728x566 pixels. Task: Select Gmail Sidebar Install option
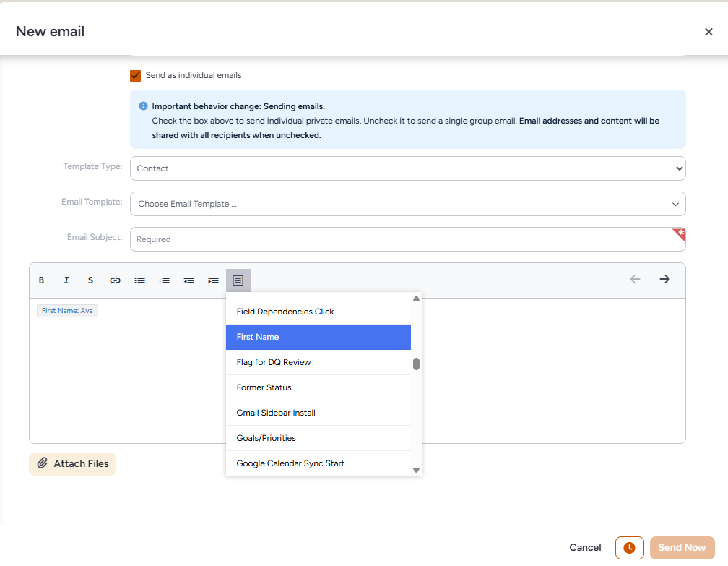pyautogui.click(x=318, y=413)
